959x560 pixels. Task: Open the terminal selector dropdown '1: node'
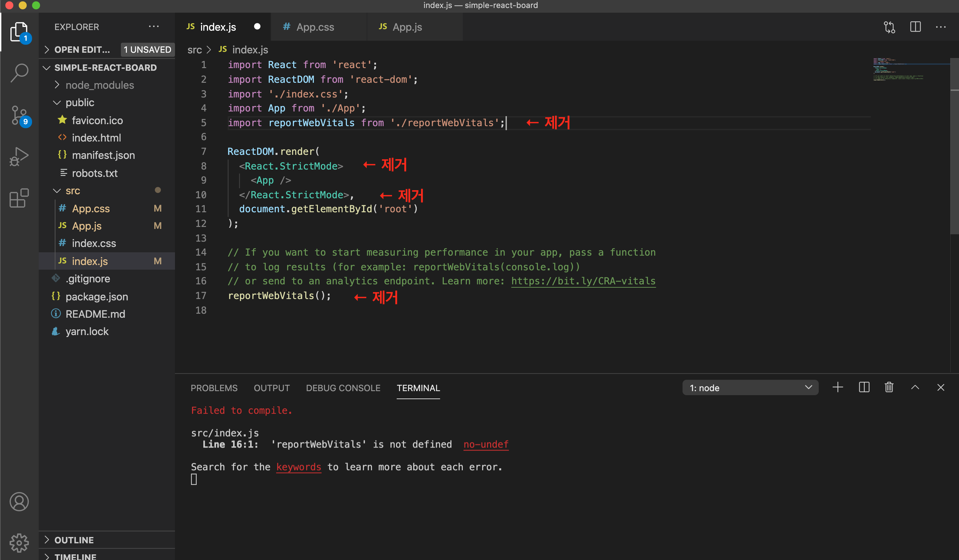point(750,388)
